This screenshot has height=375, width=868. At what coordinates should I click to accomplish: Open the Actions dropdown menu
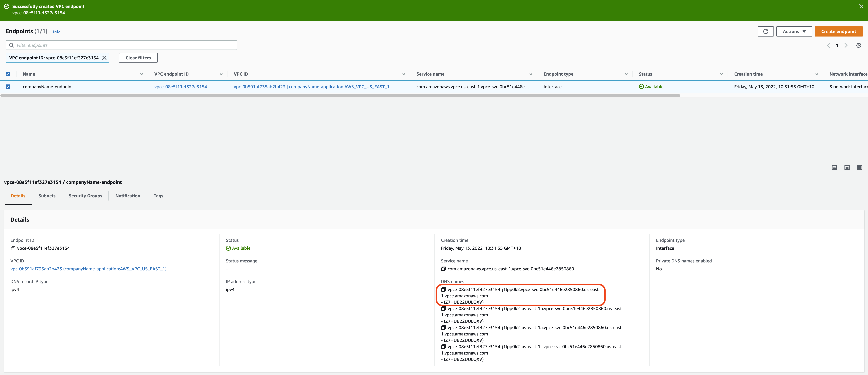point(793,31)
